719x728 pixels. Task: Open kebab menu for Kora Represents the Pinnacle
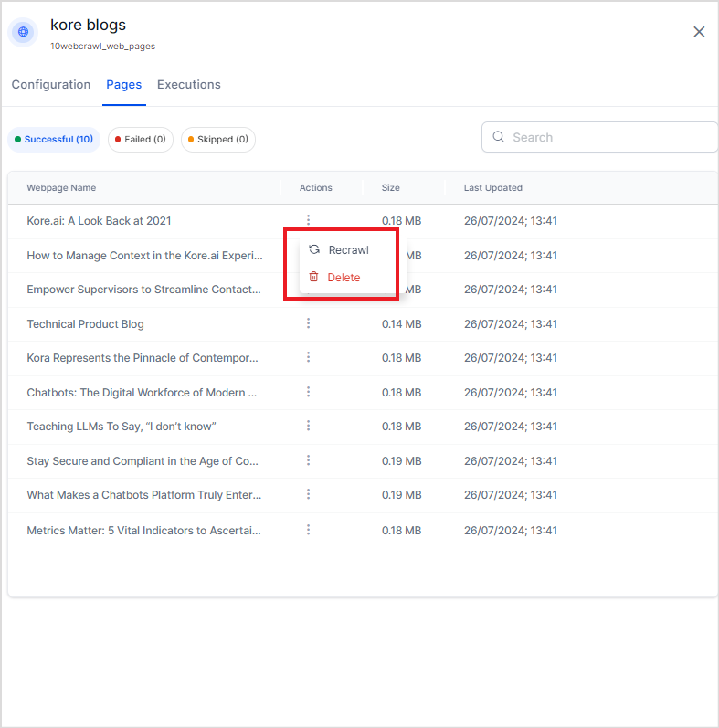coord(309,357)
